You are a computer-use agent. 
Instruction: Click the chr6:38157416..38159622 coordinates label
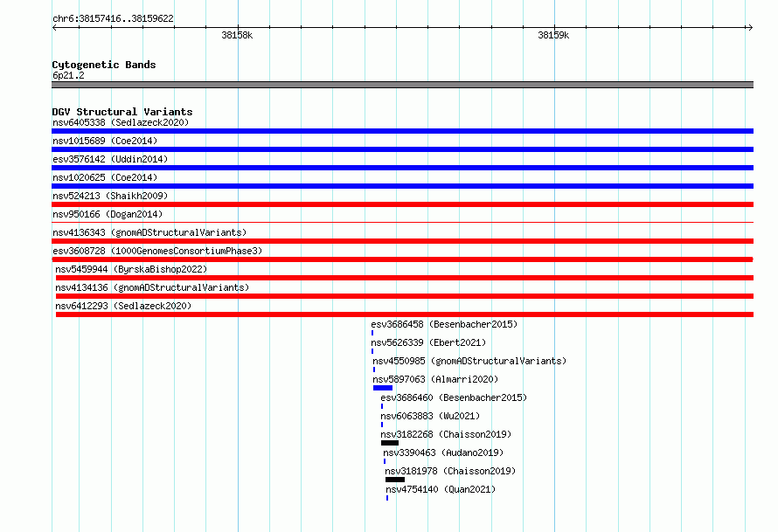(x=113, y=18)
